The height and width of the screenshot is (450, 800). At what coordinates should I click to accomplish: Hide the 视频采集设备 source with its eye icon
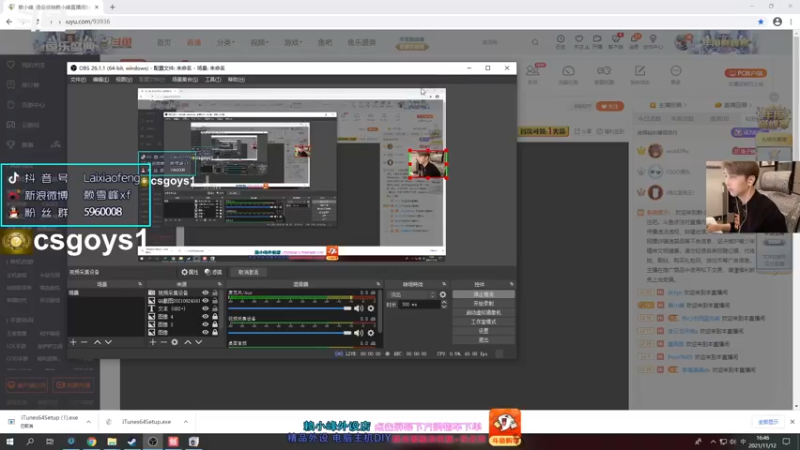[205, 293]
